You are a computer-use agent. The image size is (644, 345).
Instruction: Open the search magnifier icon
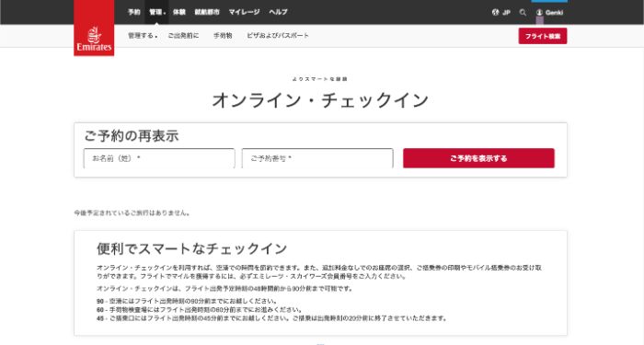[523, 12]
